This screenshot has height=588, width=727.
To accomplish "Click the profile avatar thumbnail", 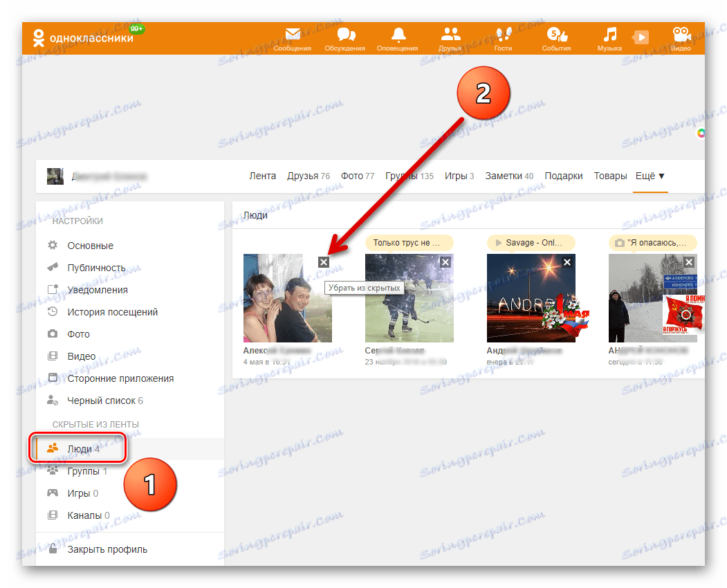I will pos(55,176).
